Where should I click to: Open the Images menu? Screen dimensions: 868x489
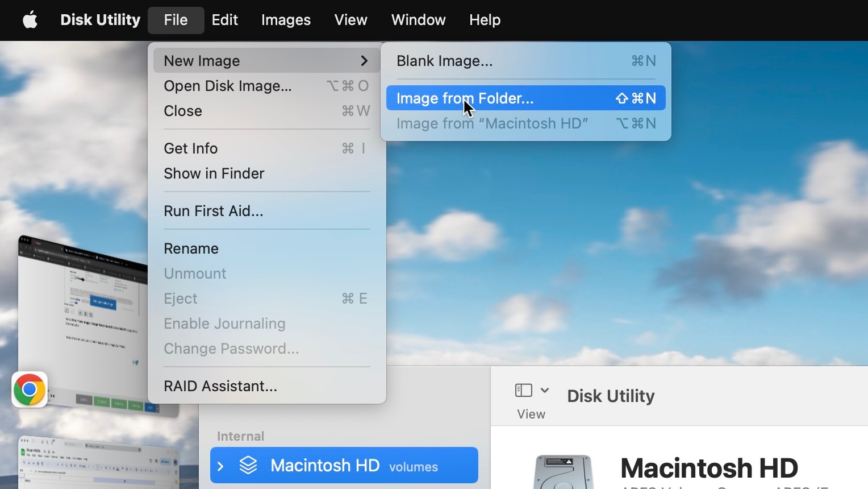pyautogui.click(x=286, y=20)
